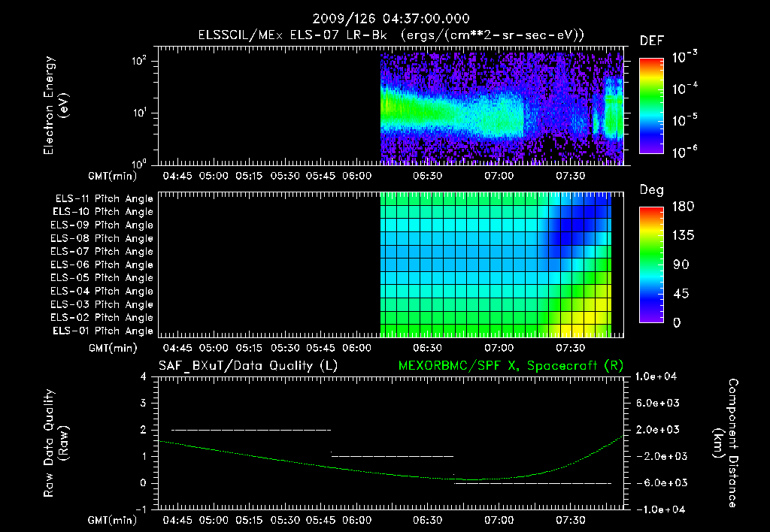Click the 10^-5 DEF scale value
This screenshot has width=770, height=532.
point(684,120)
